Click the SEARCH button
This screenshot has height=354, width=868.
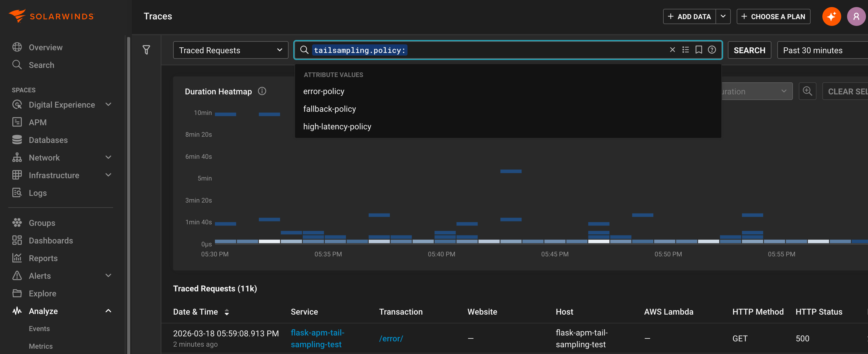(x=749, y=50)
